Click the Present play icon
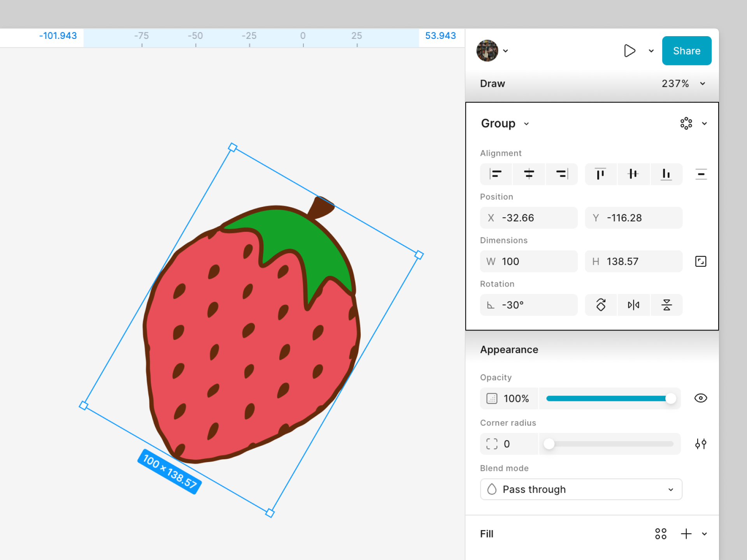 [630, 51]
